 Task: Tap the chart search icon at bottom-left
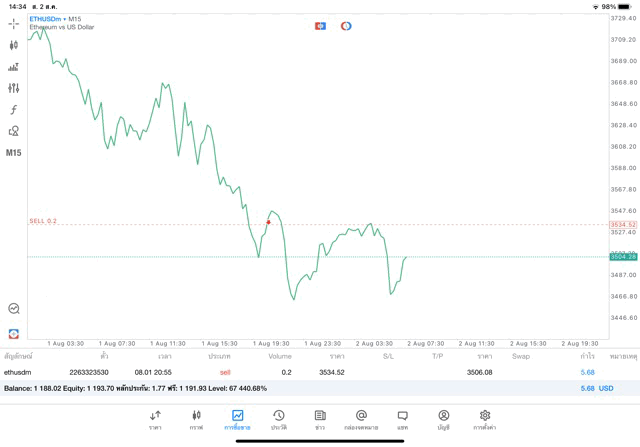[x=14, y=309]
